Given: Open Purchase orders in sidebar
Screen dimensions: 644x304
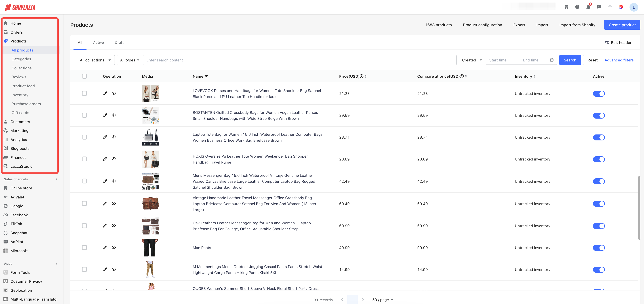Looking at the screenshot, I should coord(26,104).
